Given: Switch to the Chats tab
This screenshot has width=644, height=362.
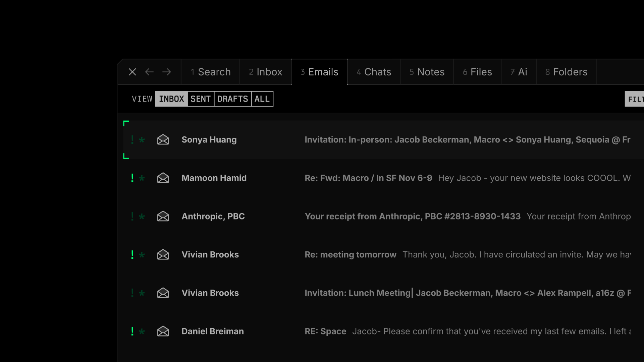Looking at the screenshot, I should point(374,72).
